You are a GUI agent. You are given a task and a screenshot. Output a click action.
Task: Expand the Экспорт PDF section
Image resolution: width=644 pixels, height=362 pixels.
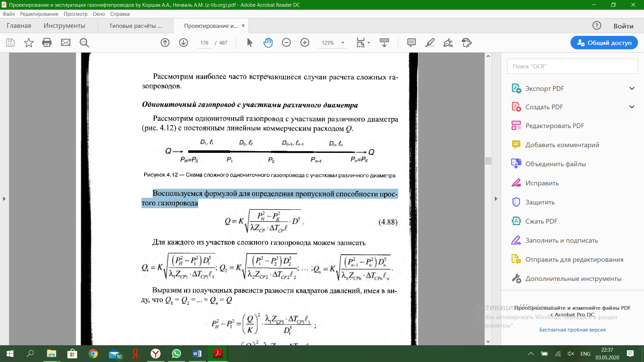[632, 88]
